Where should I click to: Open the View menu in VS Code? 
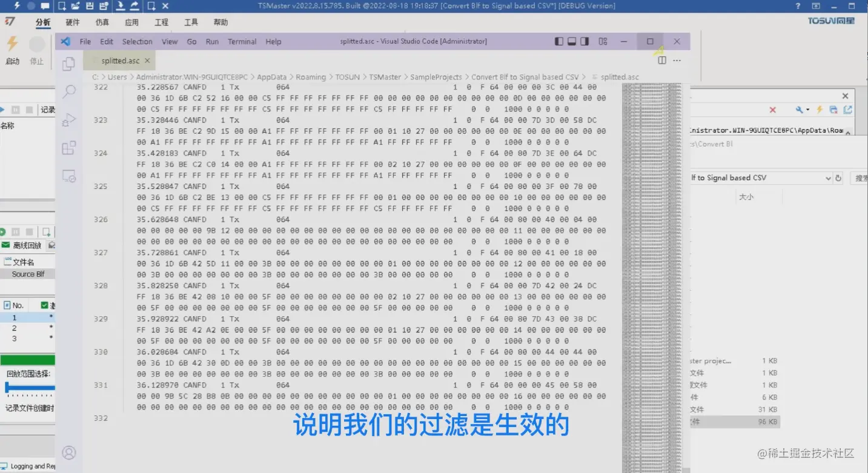pyautogui.click(x=170, y=41)
